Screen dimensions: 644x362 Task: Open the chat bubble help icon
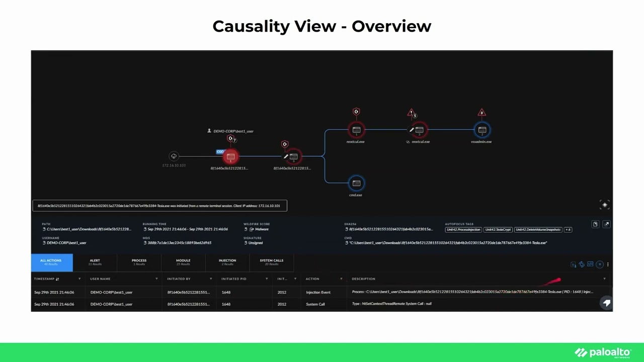coord(606,302)
